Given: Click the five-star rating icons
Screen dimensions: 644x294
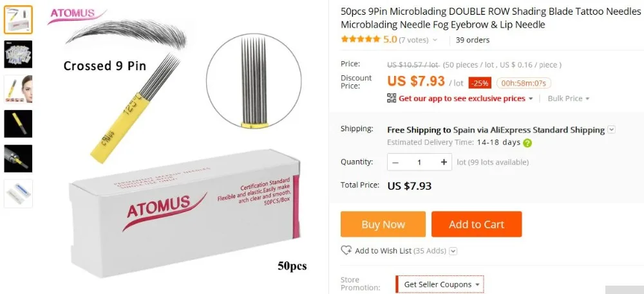Looking at the screenshot, I should [360, 39].
